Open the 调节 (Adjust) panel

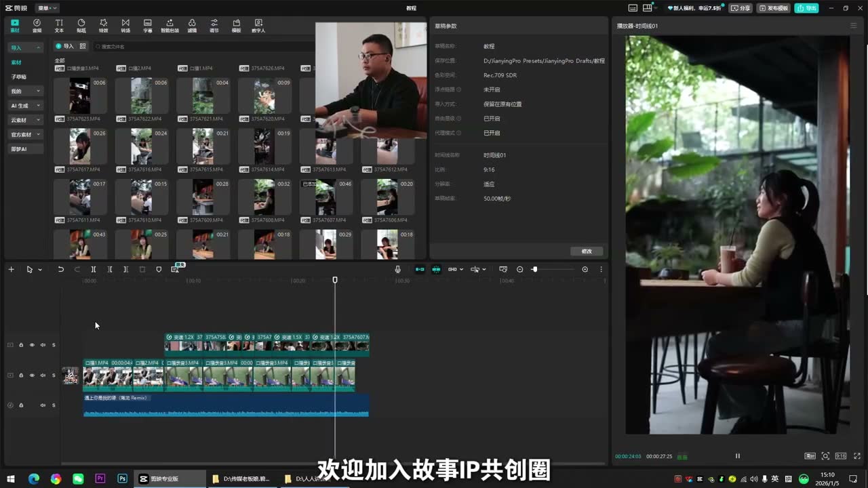tap(214, 26)
